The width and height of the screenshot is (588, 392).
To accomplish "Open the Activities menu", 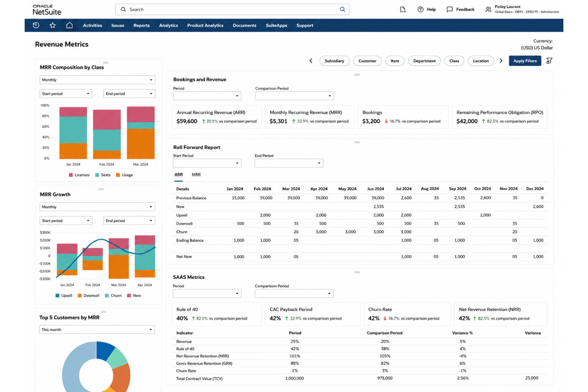I will coord(93,25).
